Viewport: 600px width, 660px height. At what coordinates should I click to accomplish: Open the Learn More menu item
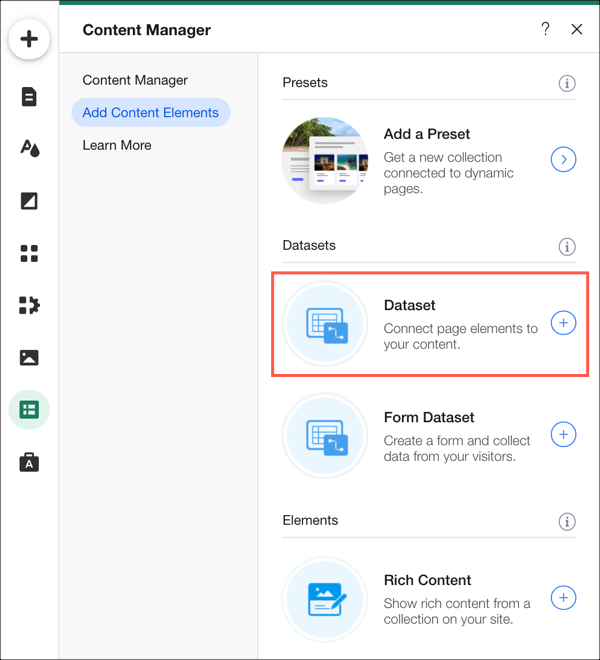pyautogui.click(x=117, y=145)
